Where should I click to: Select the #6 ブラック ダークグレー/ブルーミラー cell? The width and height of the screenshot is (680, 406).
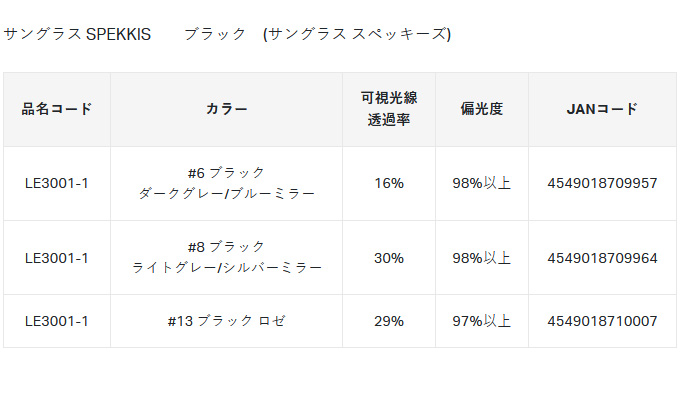tap(226, 183)
